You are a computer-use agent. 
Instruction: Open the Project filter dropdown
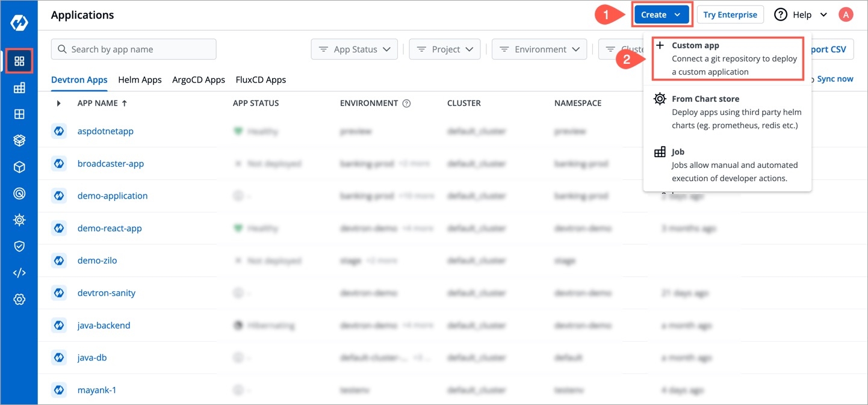[x=444, y=49]
